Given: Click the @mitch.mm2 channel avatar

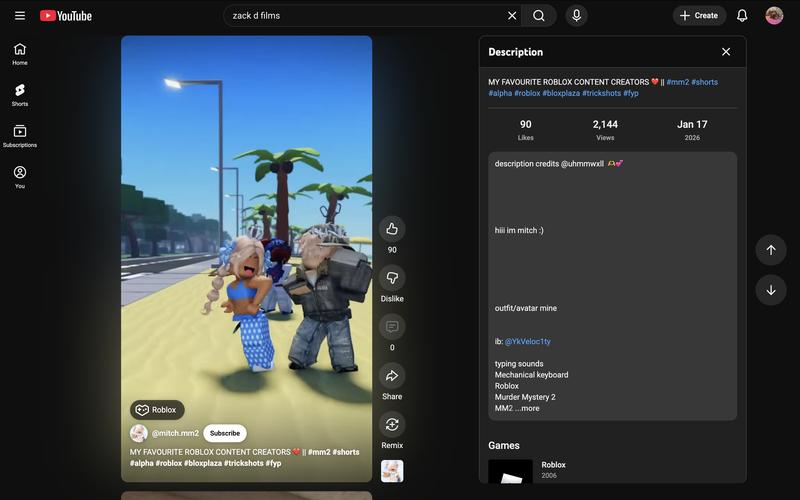Looking at the screenshot, I should [x=138, y=433].
